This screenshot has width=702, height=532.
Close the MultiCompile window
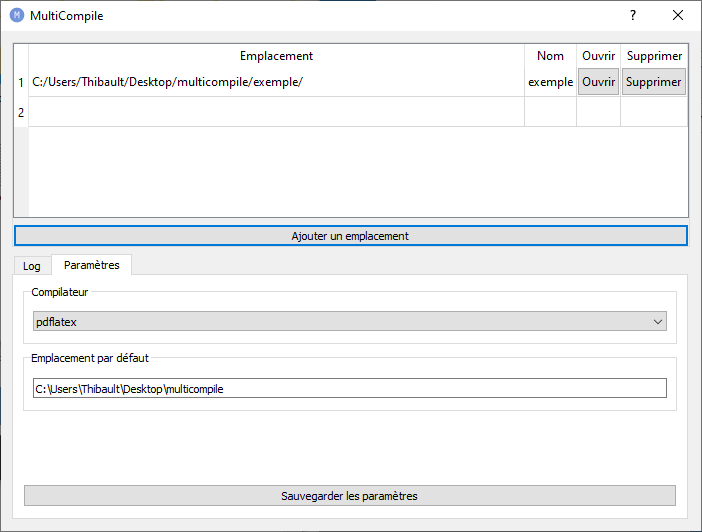click(678, 16)
